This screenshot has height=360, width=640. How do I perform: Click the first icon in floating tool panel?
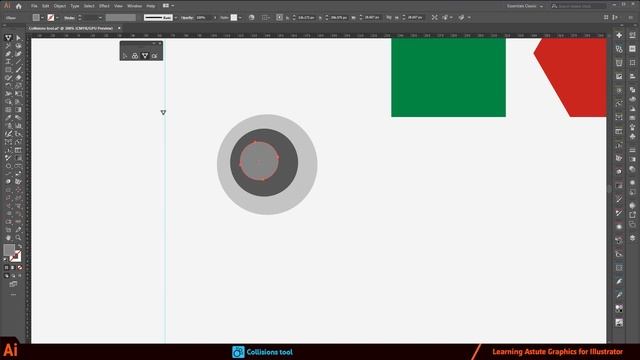[x=125, y=56]
